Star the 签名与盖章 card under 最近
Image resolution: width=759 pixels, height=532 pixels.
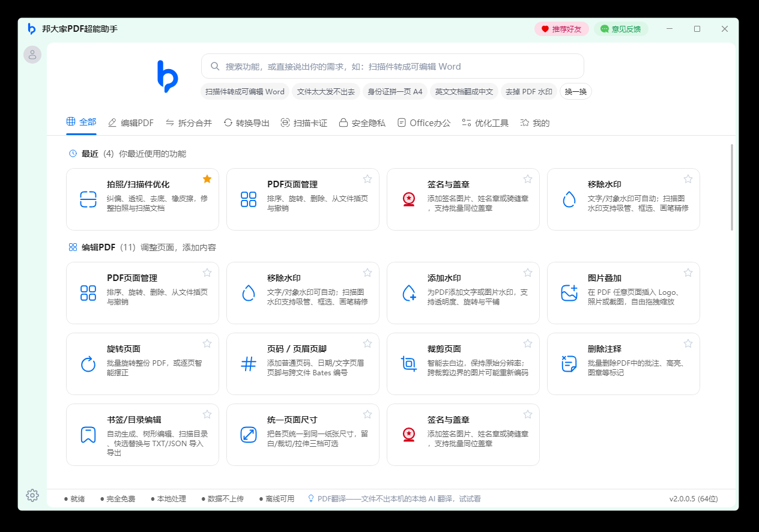click(528, 179)
